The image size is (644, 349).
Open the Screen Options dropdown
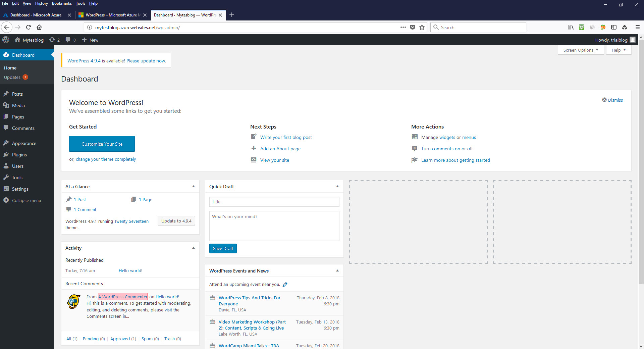pyautogui.click(x=580, y=50)
